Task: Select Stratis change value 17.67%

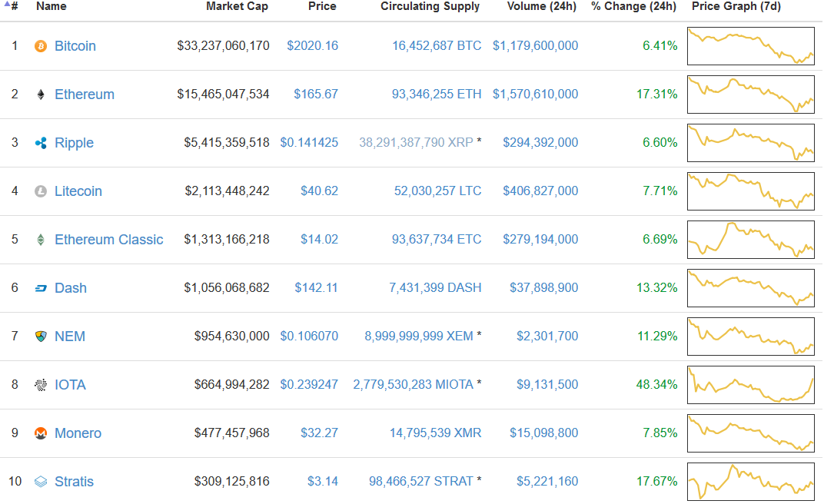Action: [x=657, y=481]
